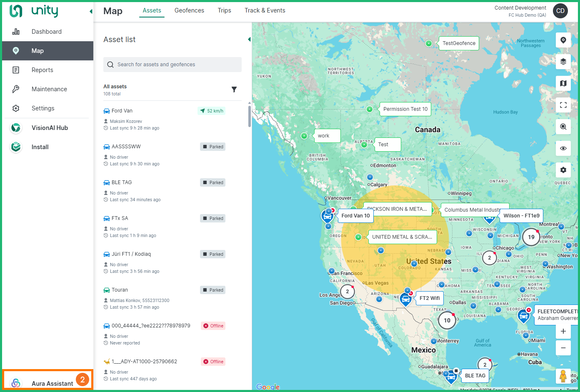Expand the cluster marker showing 19
This screenshot has width=580, height=392.
coord(531,237)
